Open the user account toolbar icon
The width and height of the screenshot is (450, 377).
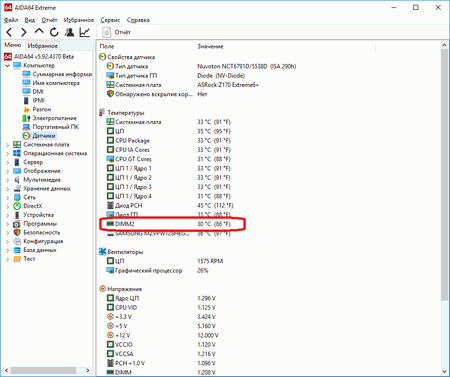tap(69, 32)
